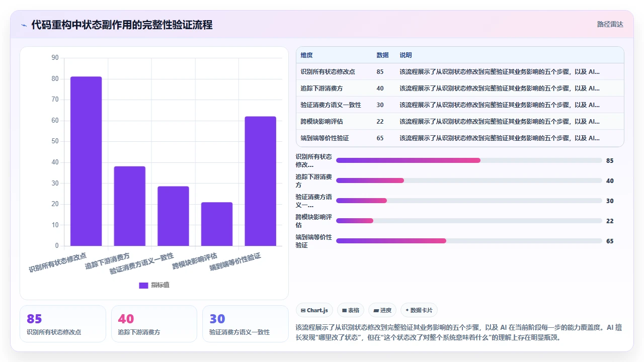Click the y-axis tick label 90
The width and height of the screenshot is (644, 362).
tap(55, 58)
